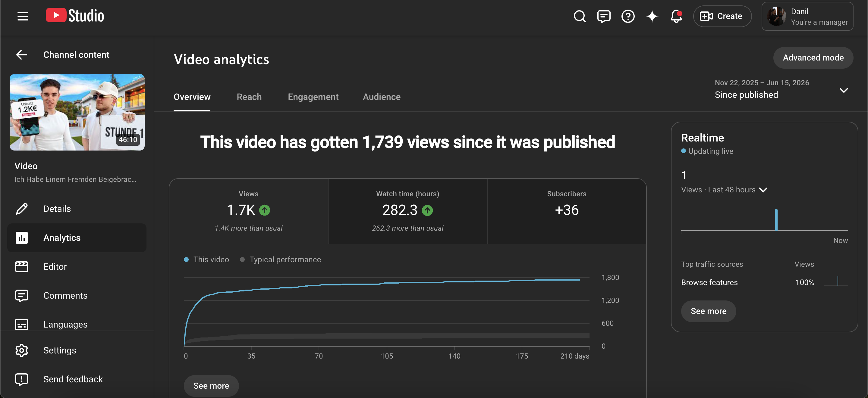Select the Watch time (hours) card
Image resolution: width=868 pixels, height=398 pixels.
pyautogui.click(x=407, y=211)
